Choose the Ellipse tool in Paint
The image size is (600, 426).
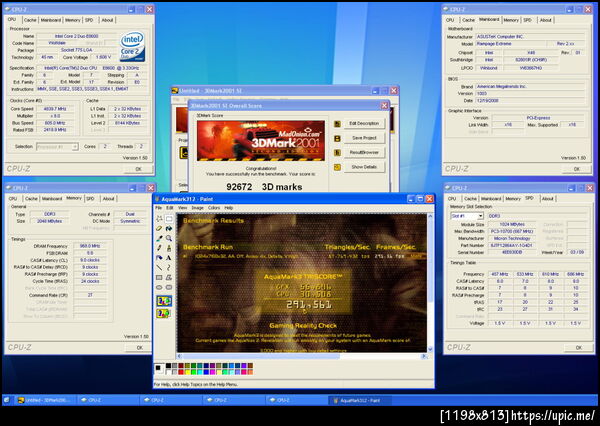[159, 287]
